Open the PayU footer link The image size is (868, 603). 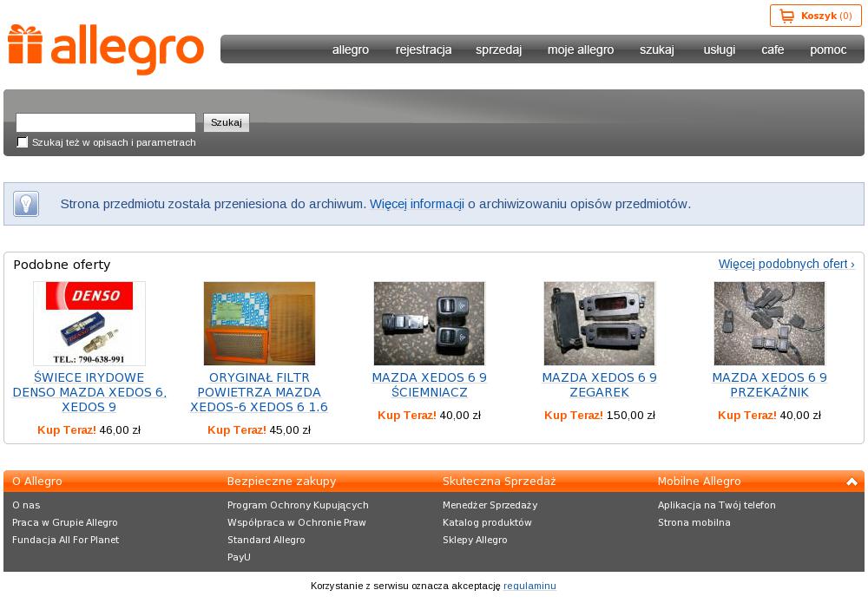coord(240,557)
